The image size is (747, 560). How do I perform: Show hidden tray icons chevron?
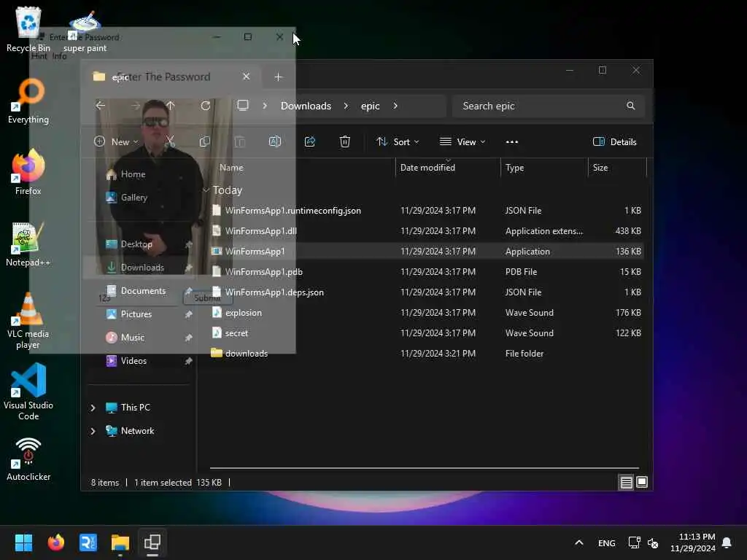click(x=578, y=542)
